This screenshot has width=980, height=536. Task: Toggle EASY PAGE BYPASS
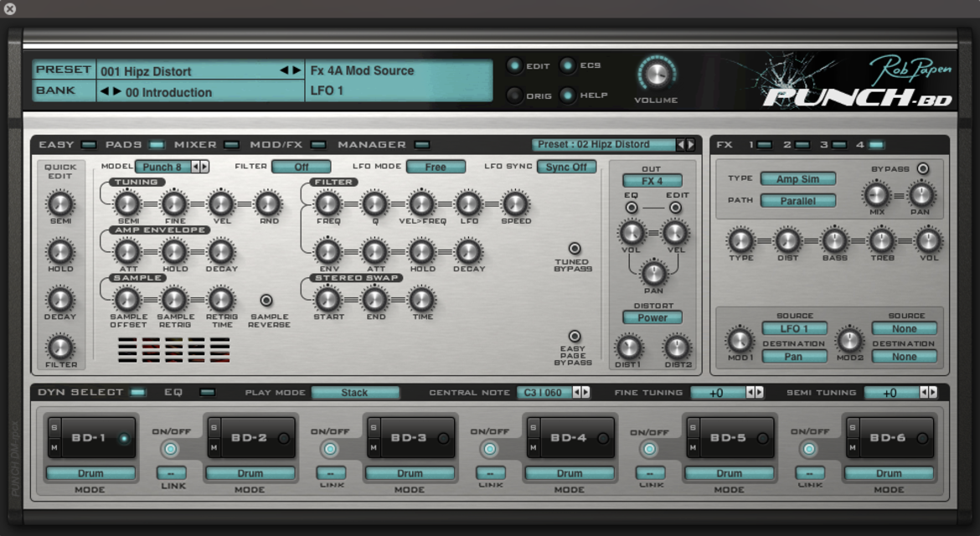click(x=575, y=336)
